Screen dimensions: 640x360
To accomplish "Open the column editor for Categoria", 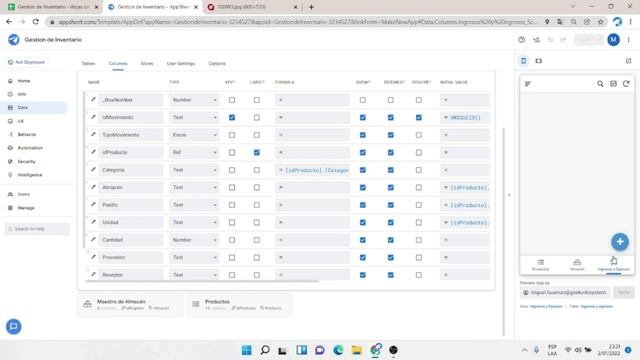I will (x=93, y=169).
